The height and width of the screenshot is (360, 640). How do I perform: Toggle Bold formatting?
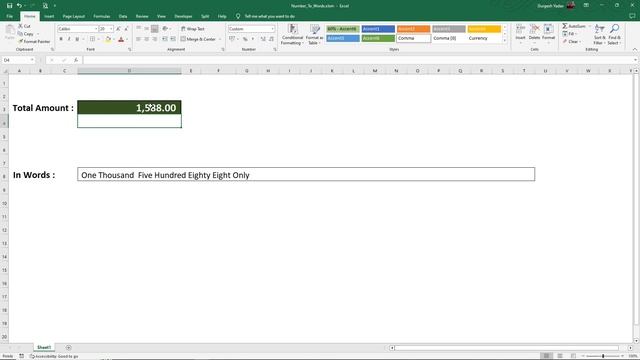click(x=61, y=39)
